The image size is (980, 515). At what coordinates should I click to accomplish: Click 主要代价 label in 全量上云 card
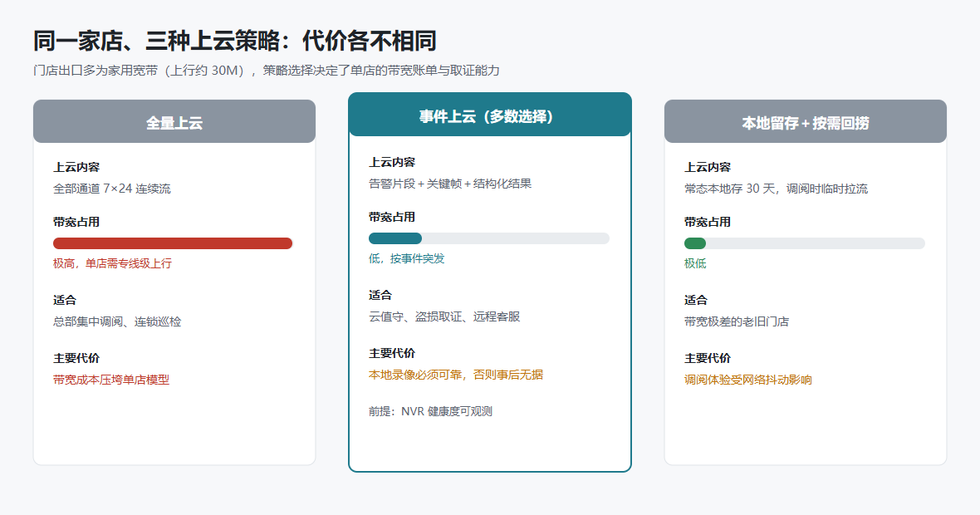pos(76,359)
